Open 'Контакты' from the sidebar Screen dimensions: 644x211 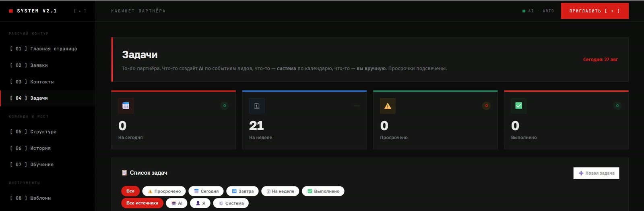point(48,82)
